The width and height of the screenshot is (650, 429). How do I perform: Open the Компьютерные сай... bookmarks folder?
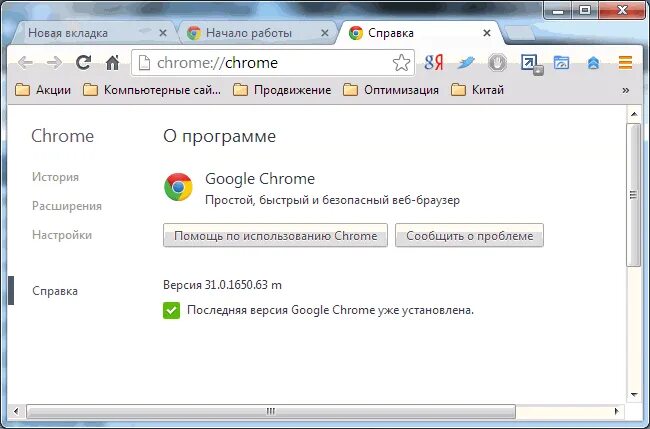pos(152,90)
